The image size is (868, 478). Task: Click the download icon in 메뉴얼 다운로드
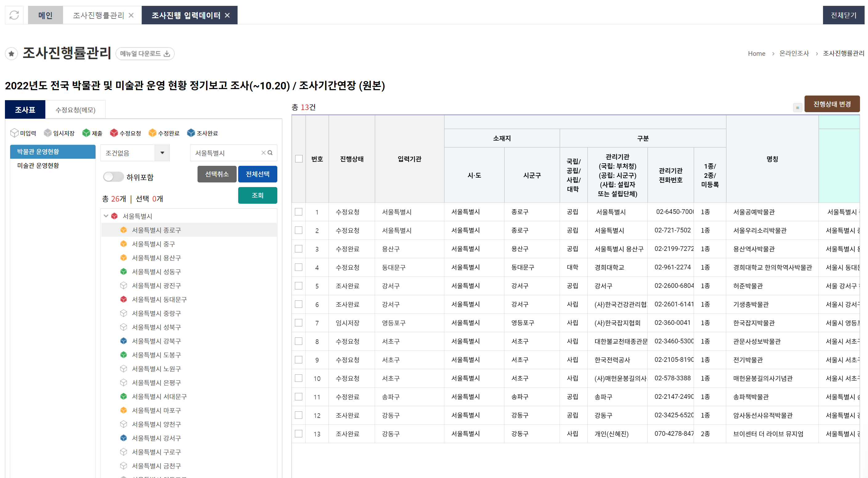[167, 54]
